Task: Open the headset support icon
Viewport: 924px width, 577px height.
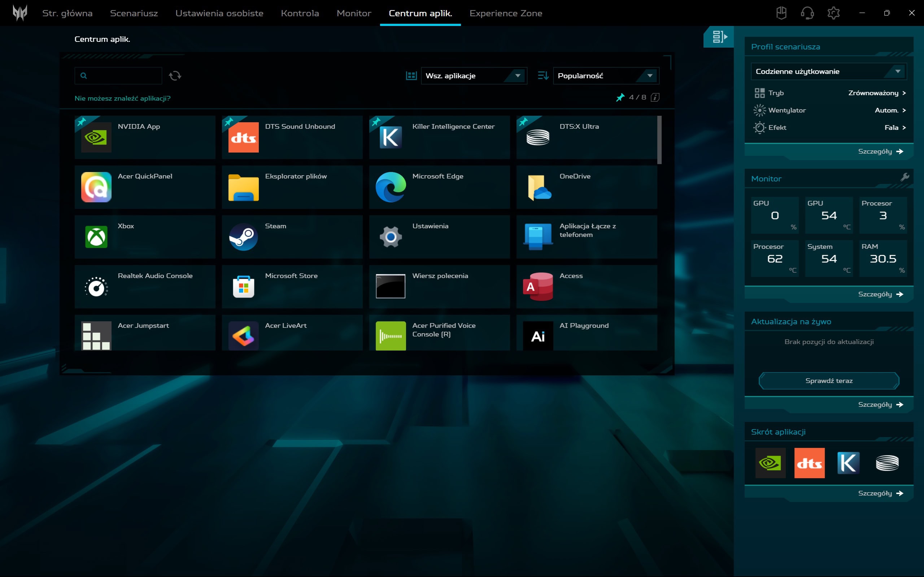Action: pyautogui.click(x=807, y=13)
